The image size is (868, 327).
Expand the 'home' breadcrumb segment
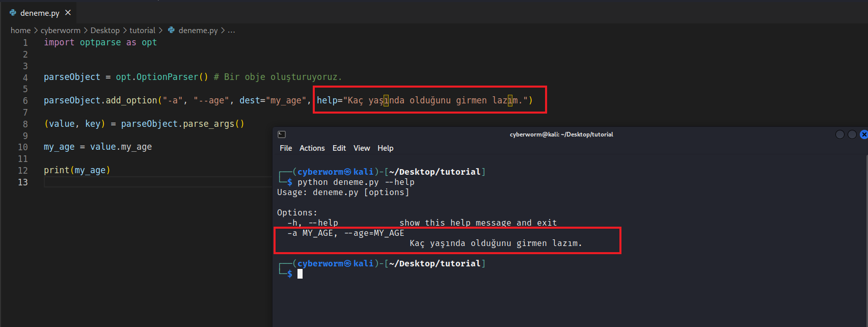click(20, 31)
